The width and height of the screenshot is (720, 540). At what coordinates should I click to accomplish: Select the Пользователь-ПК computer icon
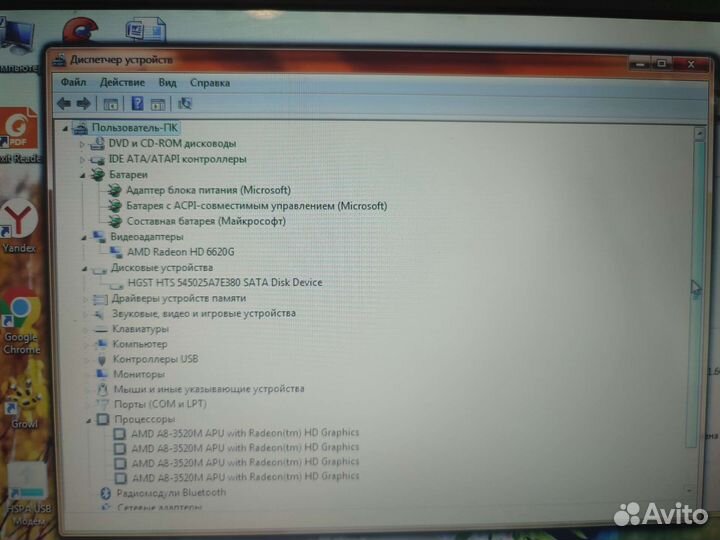(80, 128)
